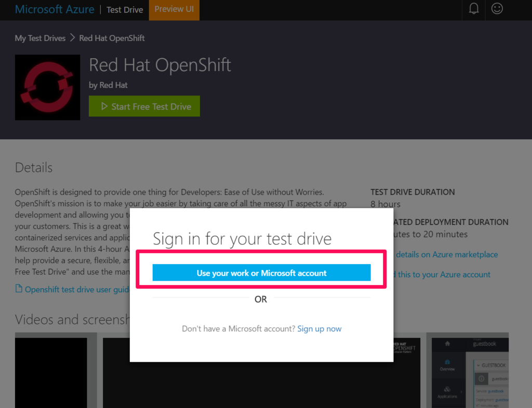Click the 8 hours duration value

coord(385,204)
